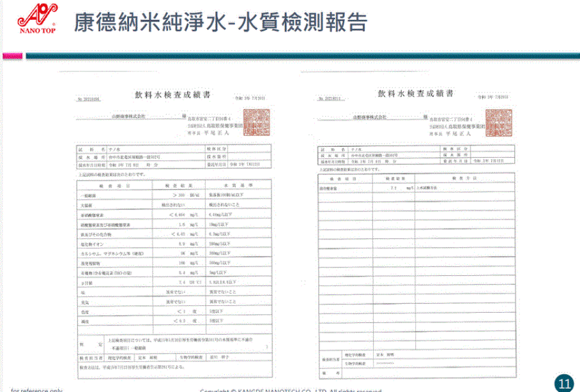Click the "for reference only" footer text
Image resolution: width=580 pixels, height=392 pixels.
36,390
